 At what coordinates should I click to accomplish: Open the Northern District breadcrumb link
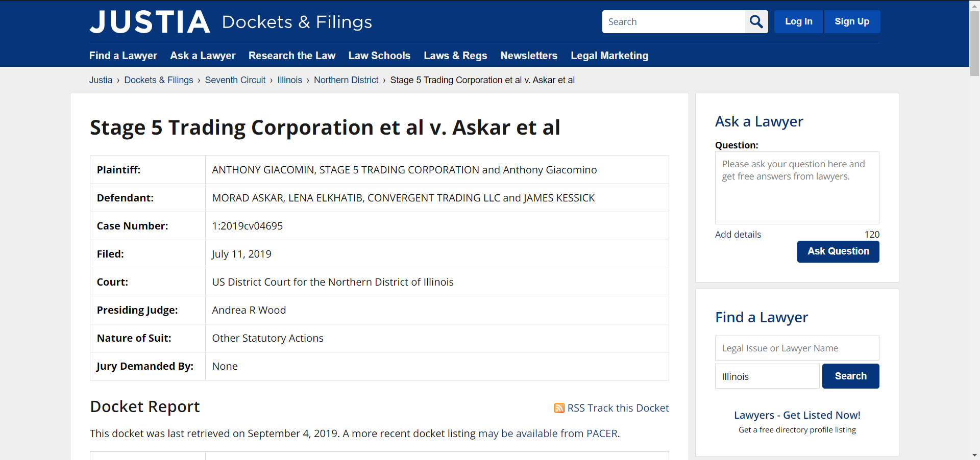pyautogui.click(x=346, y=80)
